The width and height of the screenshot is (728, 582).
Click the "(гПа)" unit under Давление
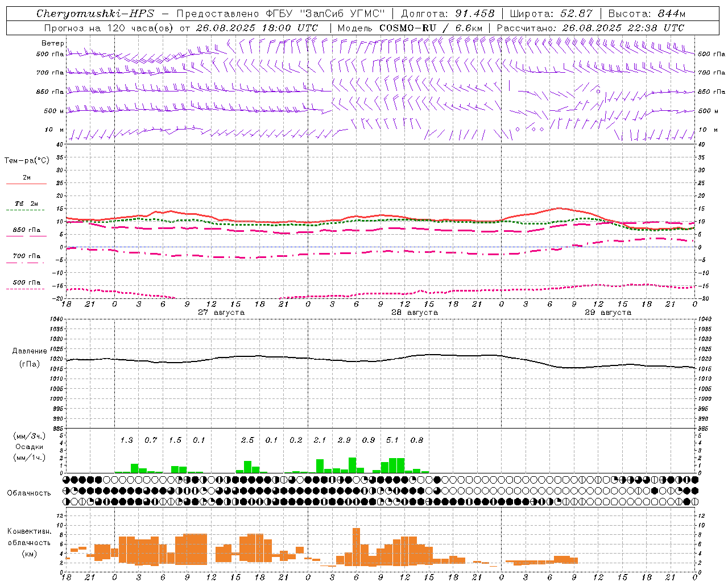30,364
